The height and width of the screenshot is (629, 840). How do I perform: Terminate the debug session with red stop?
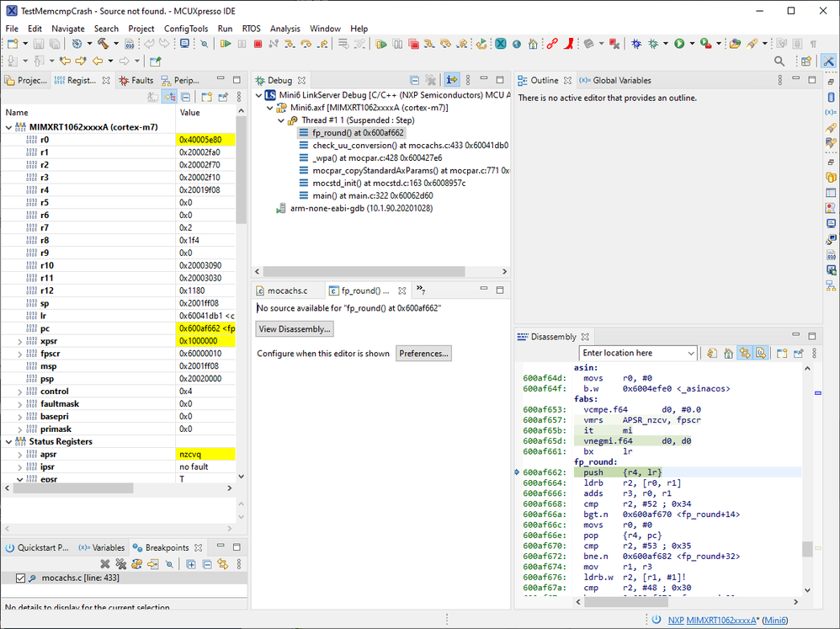258,44
